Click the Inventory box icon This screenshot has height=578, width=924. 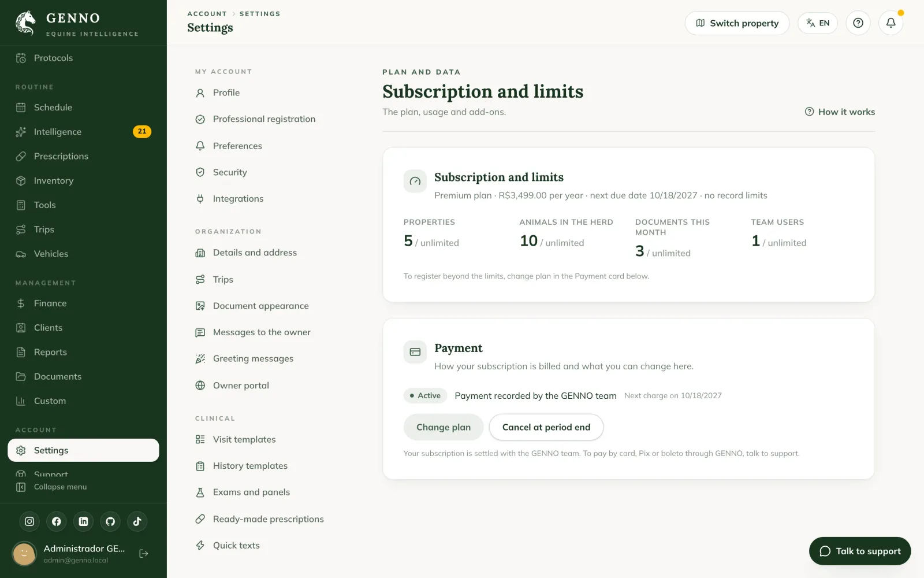click(21, 180)
